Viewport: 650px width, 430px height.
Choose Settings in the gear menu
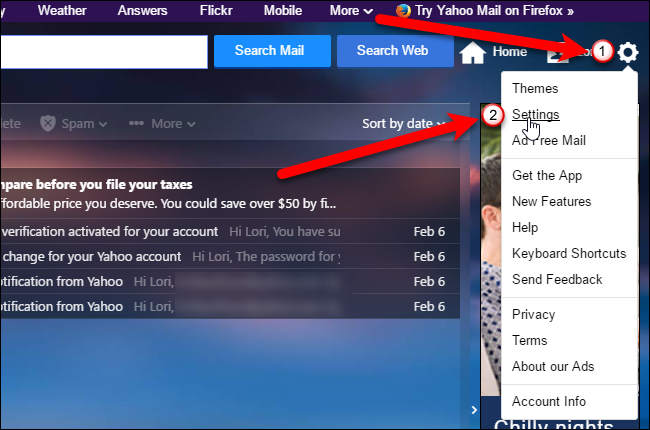536,114
